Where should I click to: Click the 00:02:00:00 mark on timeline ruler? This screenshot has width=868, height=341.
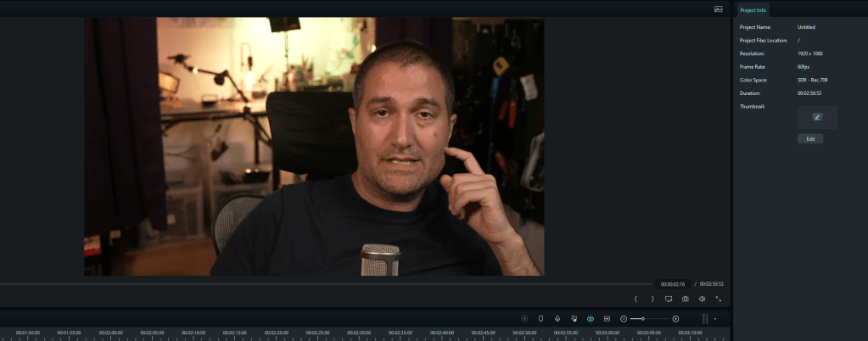(110, 333)
